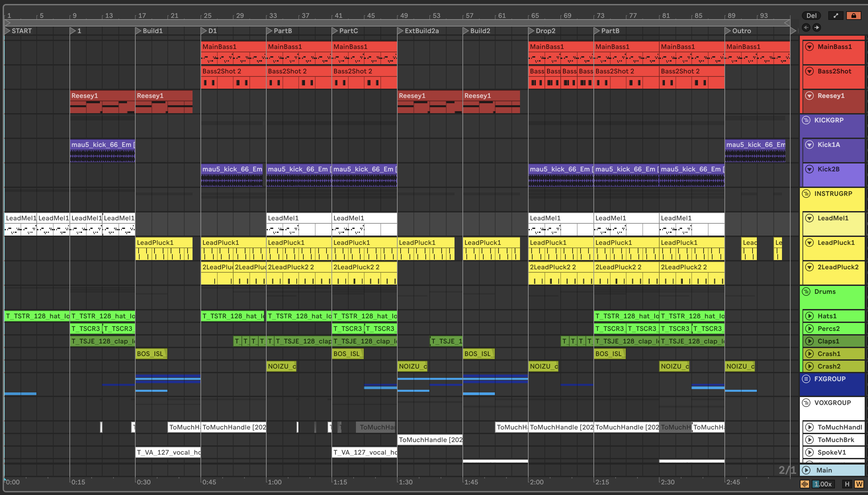Expand the Percs2 track
This screenshot has width=868, height=495.
pos(809,329)
